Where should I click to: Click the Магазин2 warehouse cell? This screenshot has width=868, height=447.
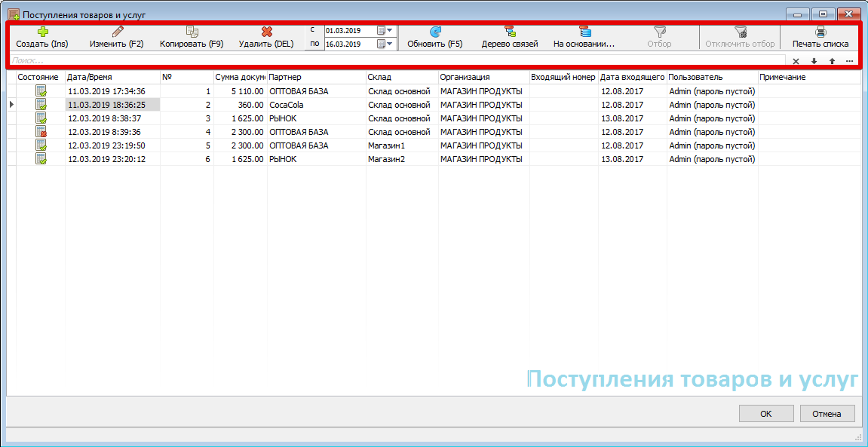tap(403, 159)
